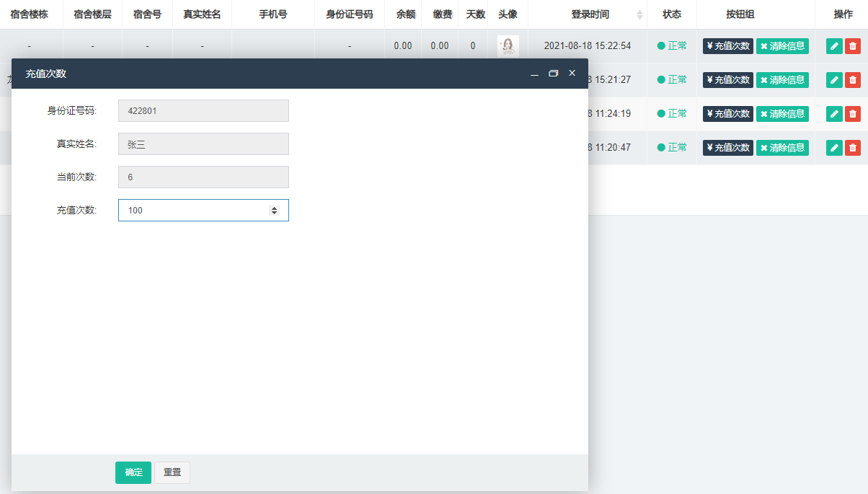The height and width of the screenshot is (494, 868).
Task: Delete the row logged in at 11:24:19
Action: pyautogui.click(x=853, y=114)
